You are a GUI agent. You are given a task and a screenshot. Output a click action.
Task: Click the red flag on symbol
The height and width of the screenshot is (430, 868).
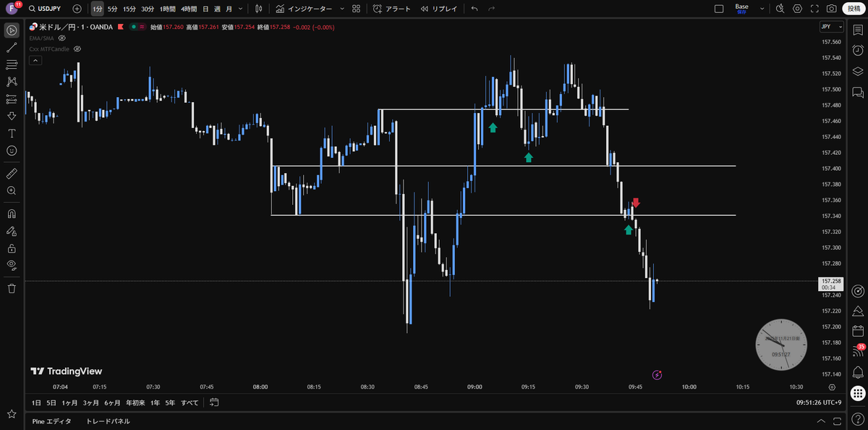(121, 27)
